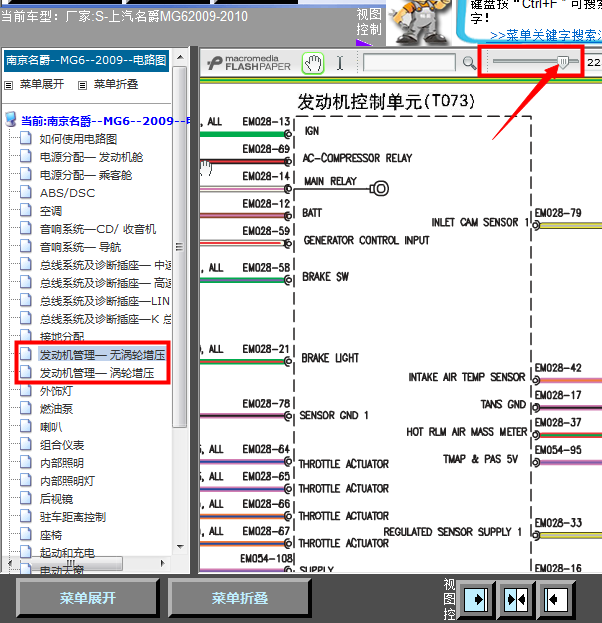Open 音响系统—CD/收音机 item
This screenshot has height=623, width=602.
pos(98,229)
